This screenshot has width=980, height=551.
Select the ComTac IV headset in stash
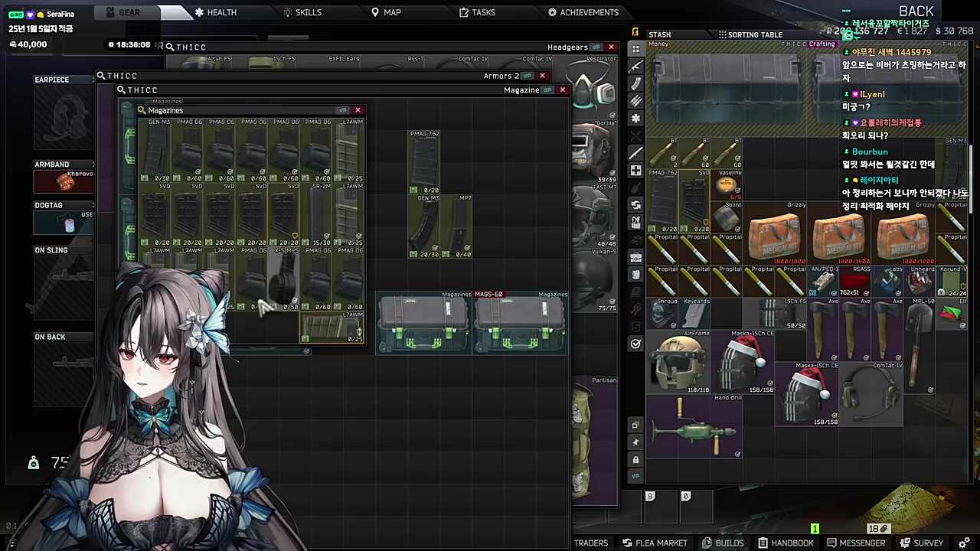tap(871, 394)
